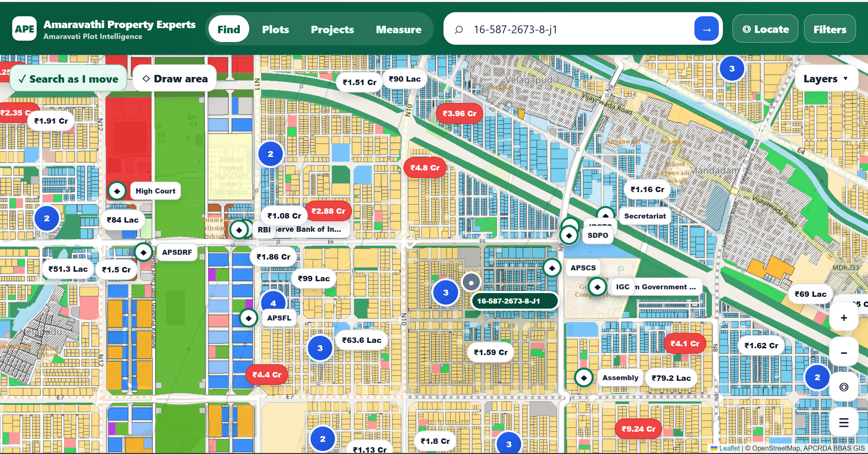Zoom out with the minus button
Viewport: 868px width, 454px height.
[844, 353]
